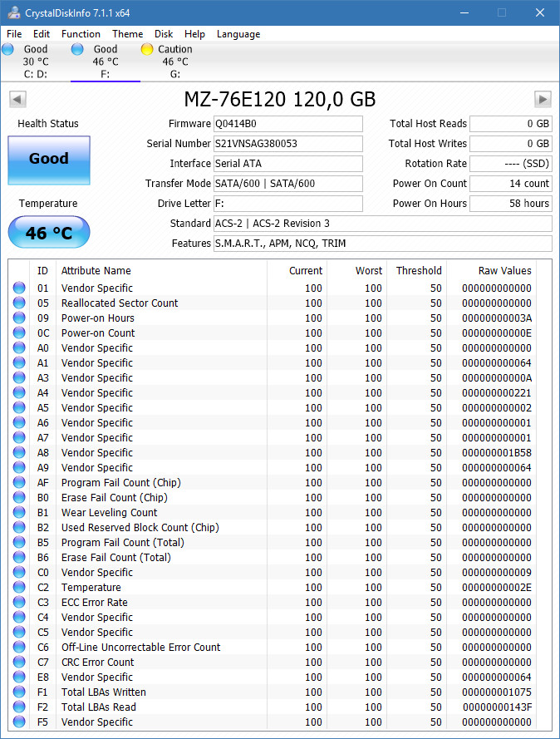Click the next disk arrow button
Viewport: 560px width, 739px height.
pyautogui.click(x=543, y=100)
